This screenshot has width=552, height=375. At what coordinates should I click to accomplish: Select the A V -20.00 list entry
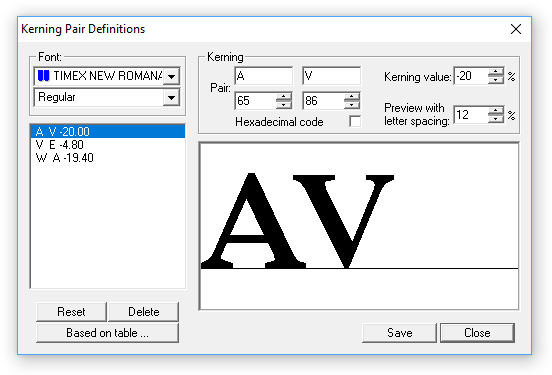pos(107,131)
